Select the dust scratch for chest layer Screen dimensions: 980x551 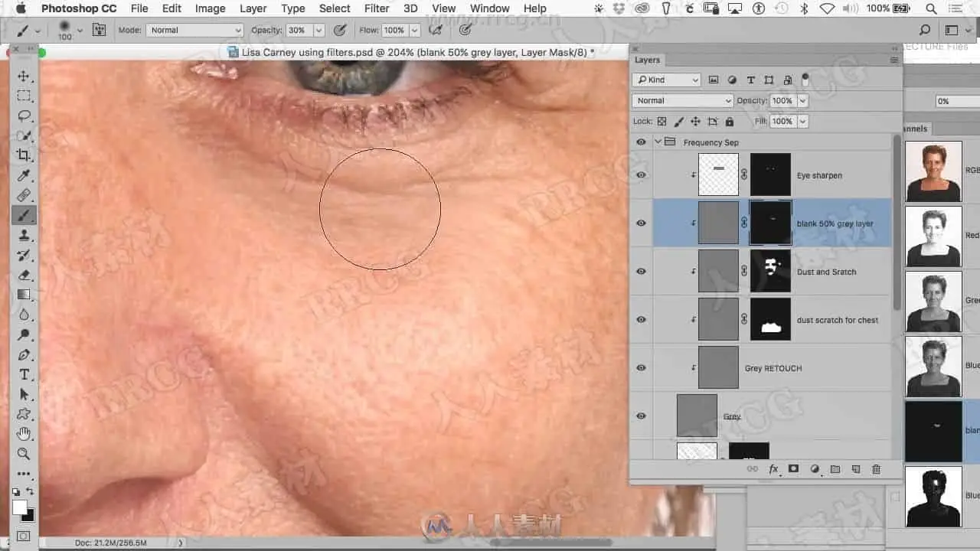(x=838, y=320)
